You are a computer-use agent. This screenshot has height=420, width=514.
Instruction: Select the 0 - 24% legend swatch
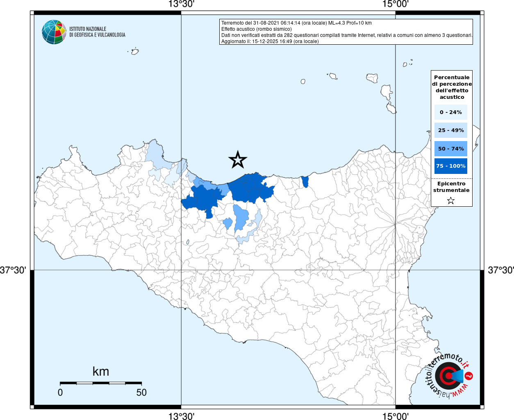(x=451, y=112)
